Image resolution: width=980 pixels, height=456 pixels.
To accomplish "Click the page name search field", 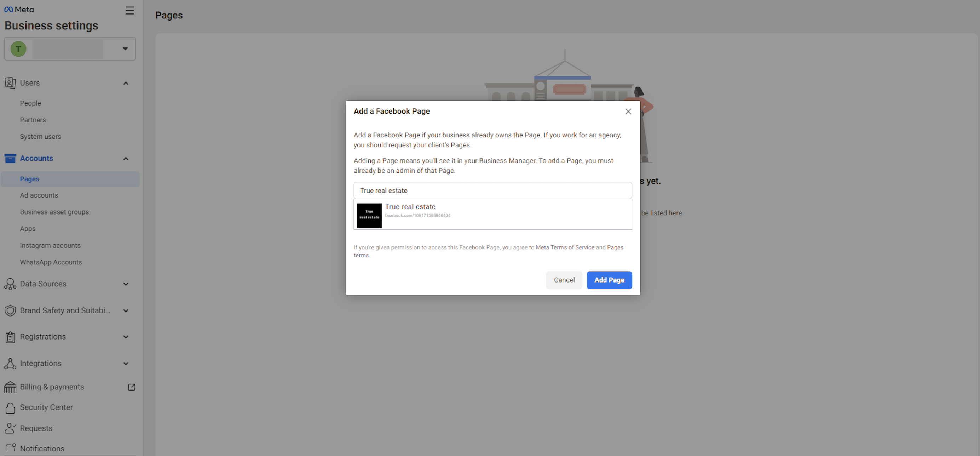I will click(x=493, y=190).
